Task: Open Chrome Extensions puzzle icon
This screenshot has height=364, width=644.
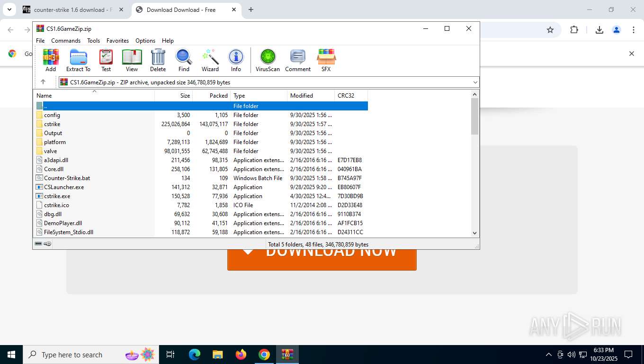Action: tap(574, 30)
